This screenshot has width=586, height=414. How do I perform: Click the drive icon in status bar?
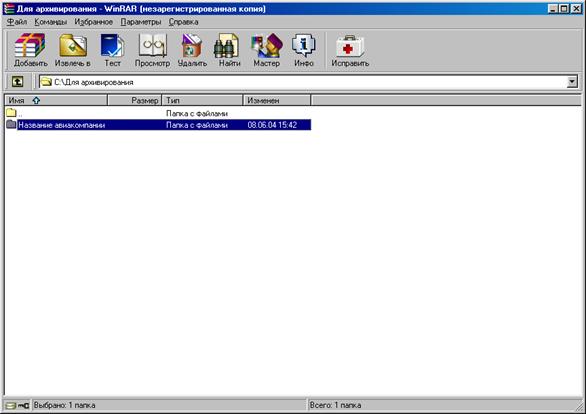12,405
